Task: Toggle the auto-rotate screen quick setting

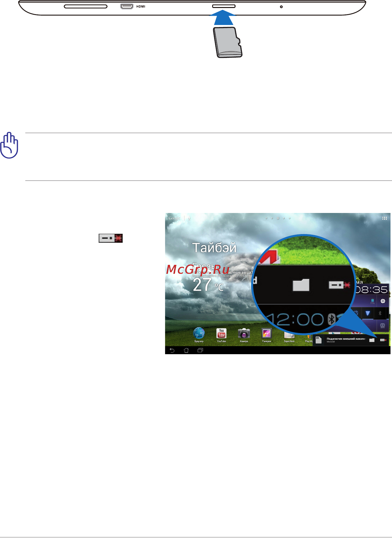Action: [357, 313]
